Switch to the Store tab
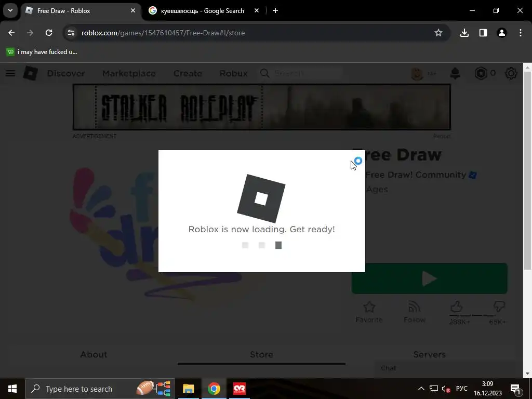Screen dimensions: 532x399 pyautogui.click(x=262, y=354)
